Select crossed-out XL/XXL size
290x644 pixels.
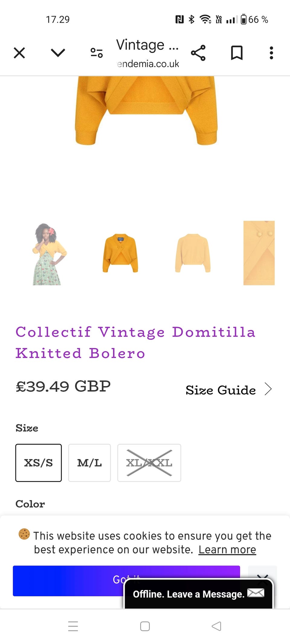pyautogui.click(x=149, y=463)
